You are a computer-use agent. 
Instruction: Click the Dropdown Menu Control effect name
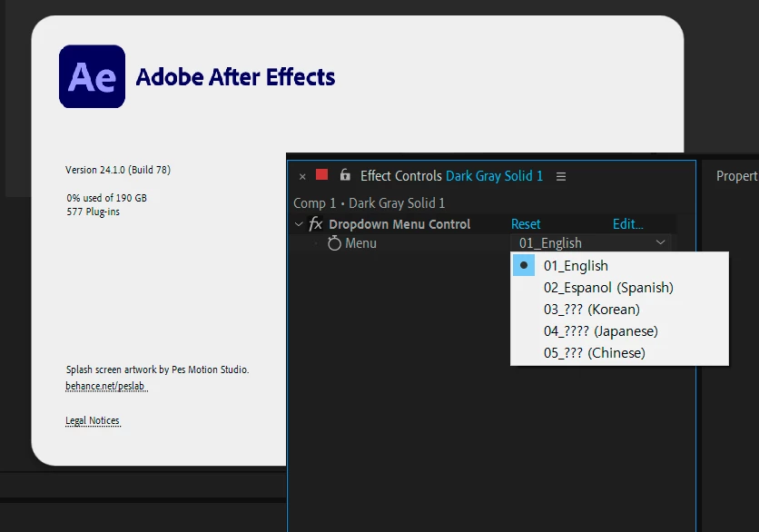[399, 224]
